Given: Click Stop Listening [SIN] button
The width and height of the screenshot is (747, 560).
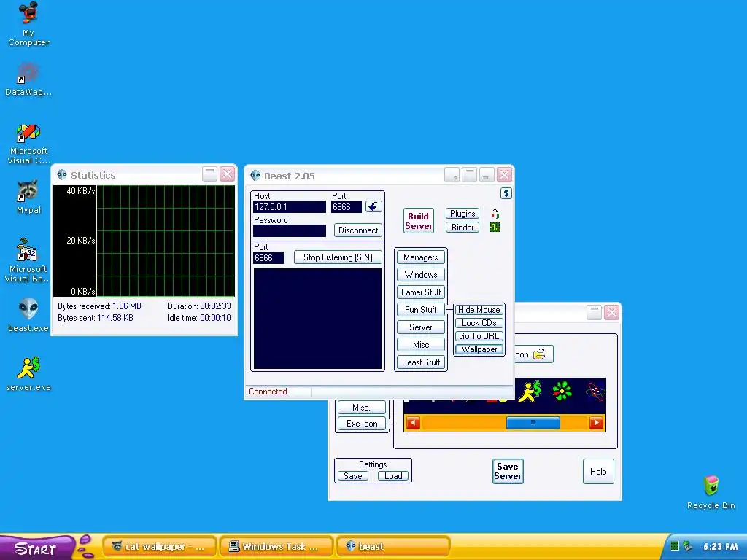Looking at the screenshot, I should (338, 257).
